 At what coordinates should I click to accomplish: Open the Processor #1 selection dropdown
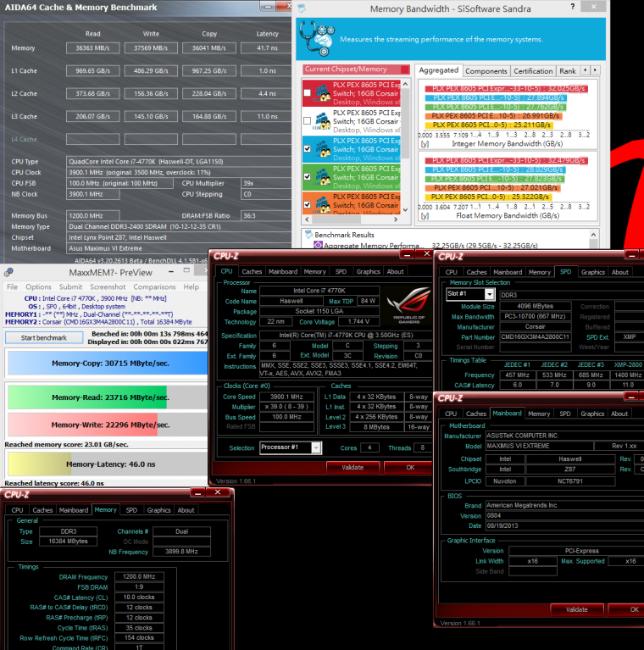tap(316, 447)
